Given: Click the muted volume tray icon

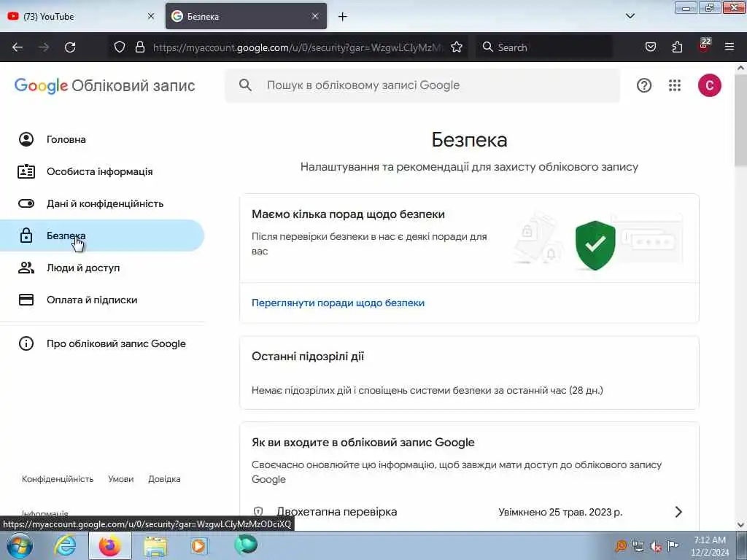Looking at the screenshot, I should tap(656, 547).
